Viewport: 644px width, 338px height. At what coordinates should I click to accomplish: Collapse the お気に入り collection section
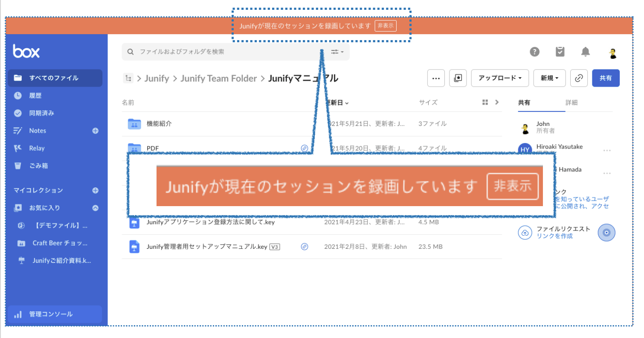(96, 208)
